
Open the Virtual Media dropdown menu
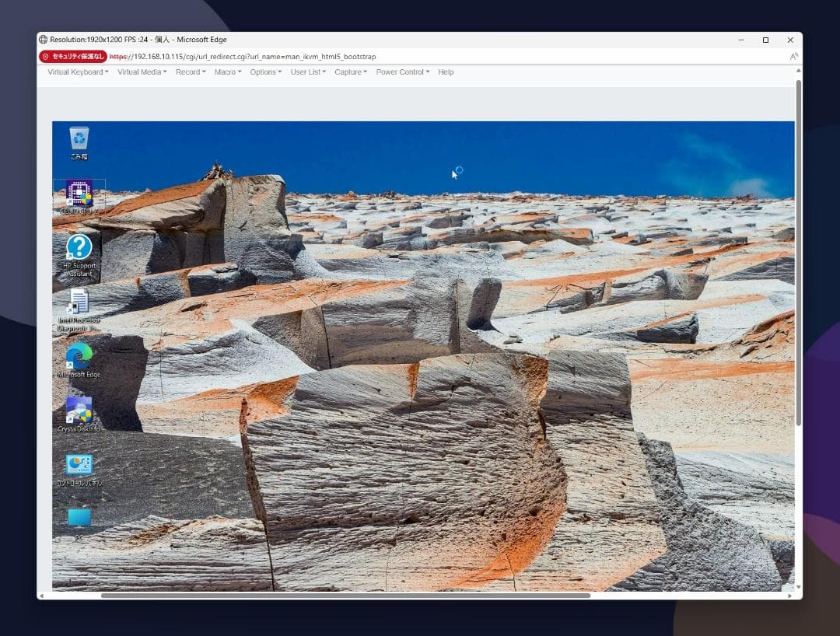click(x=142, y=72)
